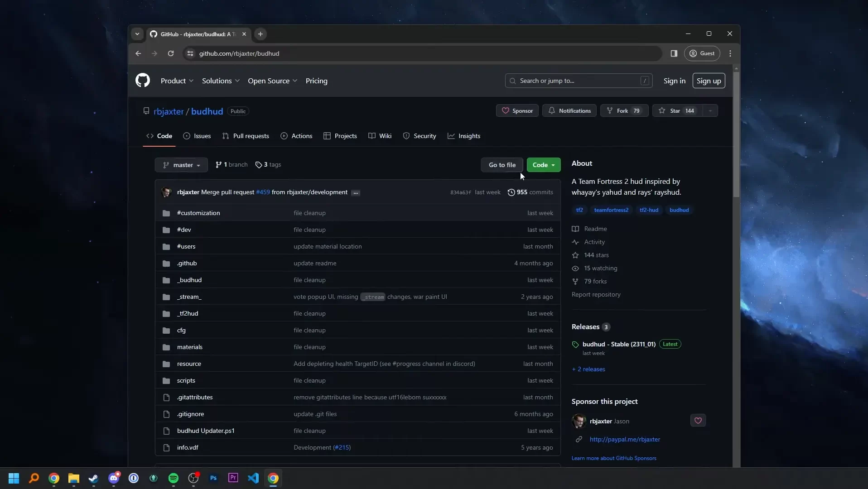View site information icon in address bar

point(190,53)
